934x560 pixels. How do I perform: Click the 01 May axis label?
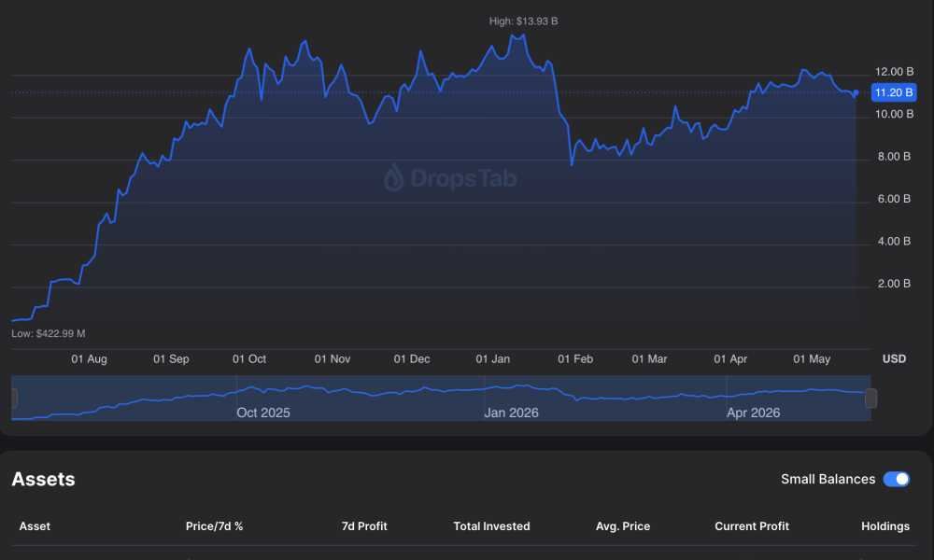(812, 358)
